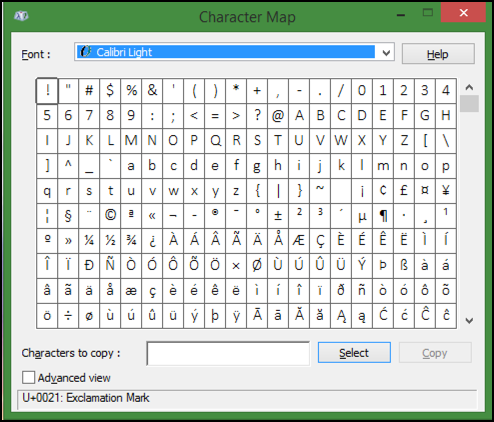The height and width of the screenshot is (422, 494).
Task: Select the yen ¥ currency character
Action: tap(446, 191)
